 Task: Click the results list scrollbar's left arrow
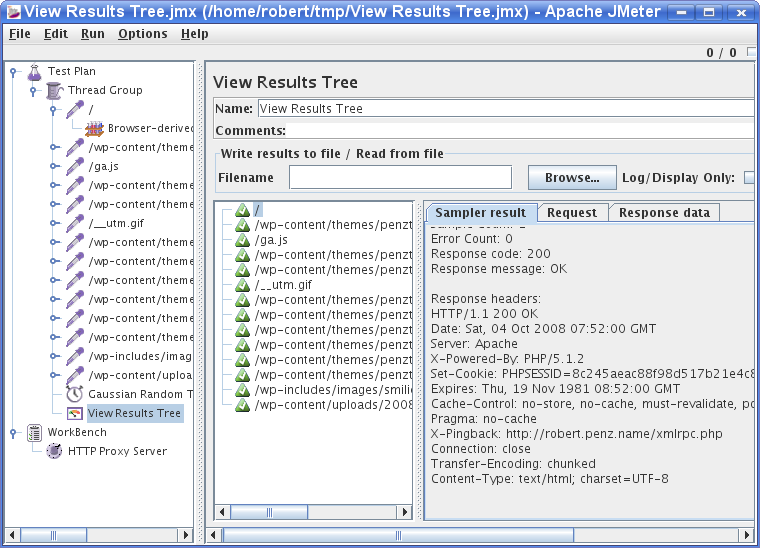pos(222,512)
